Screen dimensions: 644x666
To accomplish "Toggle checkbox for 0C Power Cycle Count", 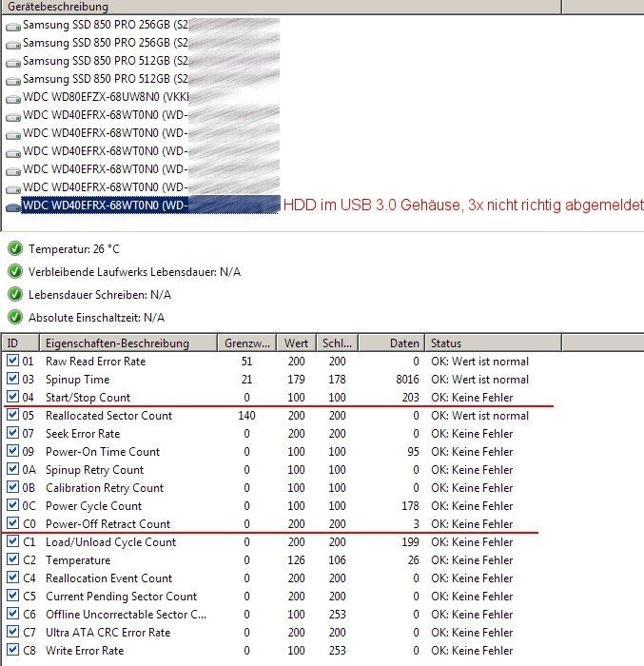I will 12,505.
